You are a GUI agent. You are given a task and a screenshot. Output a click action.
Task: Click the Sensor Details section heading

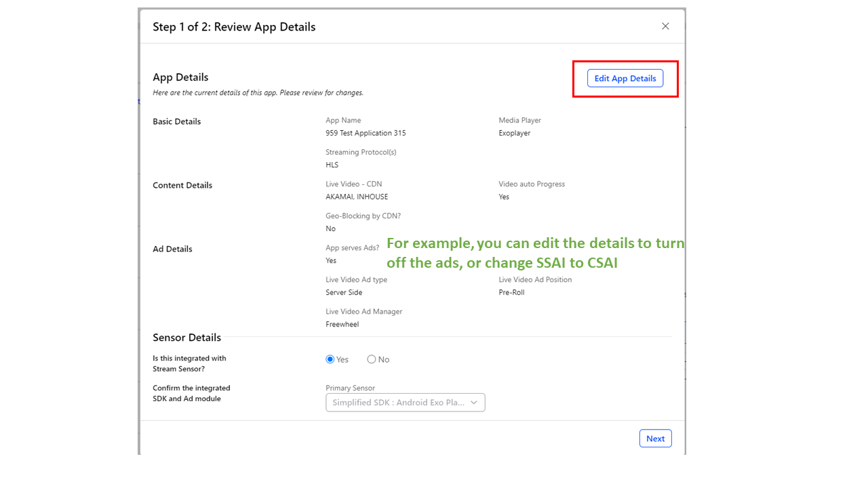tap(186, 338)
